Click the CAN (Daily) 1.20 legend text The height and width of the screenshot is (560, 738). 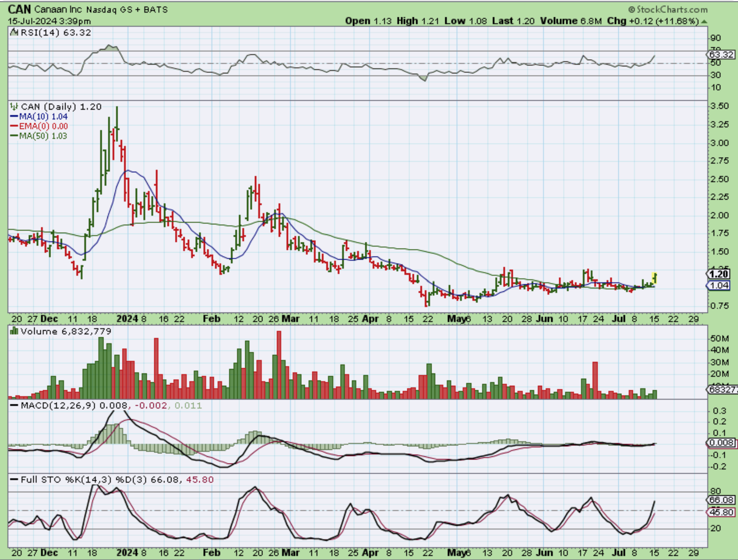click(x=61, y=107)
